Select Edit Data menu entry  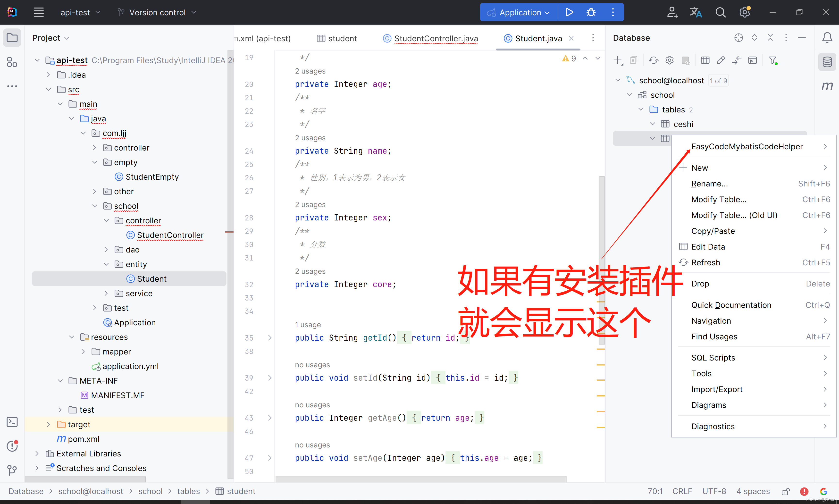tap(754, 247)
